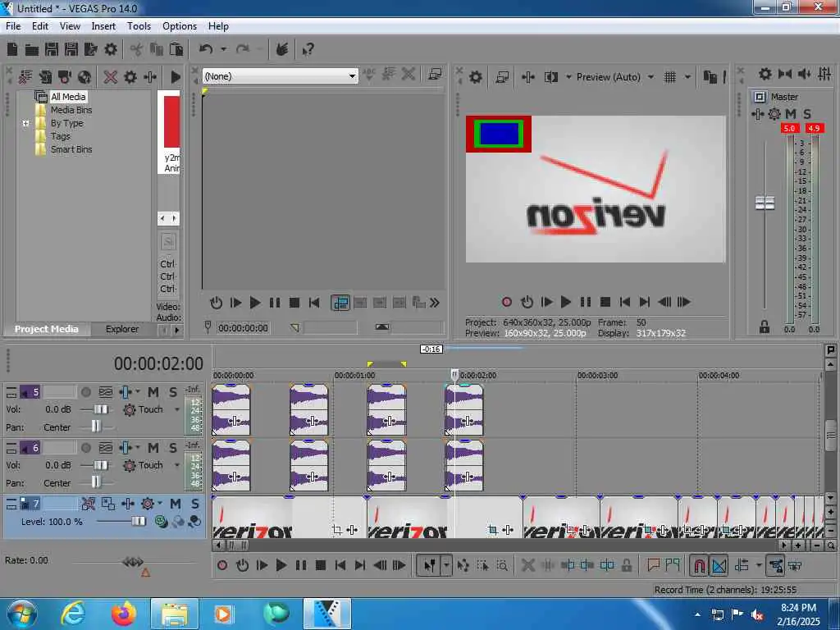Open the Tools menu
Image resolution: width=840 pixels, height=630 pixels.
coord(139,26)
